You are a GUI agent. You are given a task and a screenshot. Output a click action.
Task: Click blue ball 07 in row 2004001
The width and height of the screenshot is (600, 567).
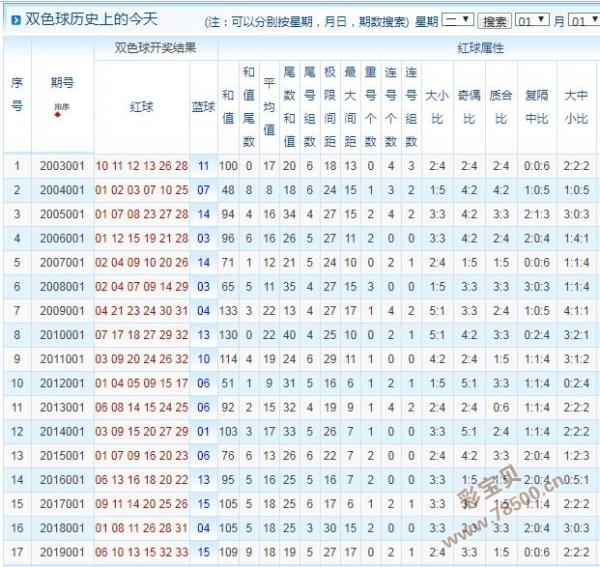click(x=203, y=190)
